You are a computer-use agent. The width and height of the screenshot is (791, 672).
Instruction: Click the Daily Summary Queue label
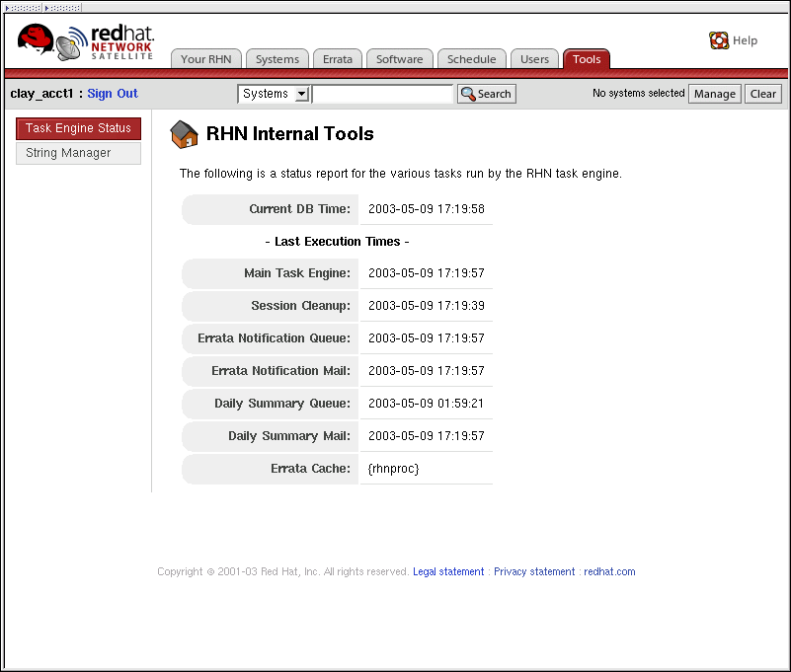click(x=282, y=404)
